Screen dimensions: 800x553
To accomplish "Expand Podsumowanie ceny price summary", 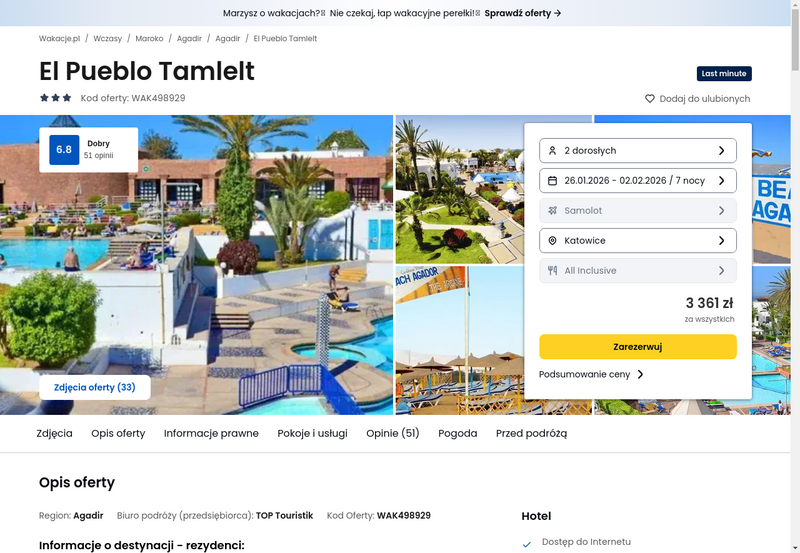I will [x=591, y=374].
